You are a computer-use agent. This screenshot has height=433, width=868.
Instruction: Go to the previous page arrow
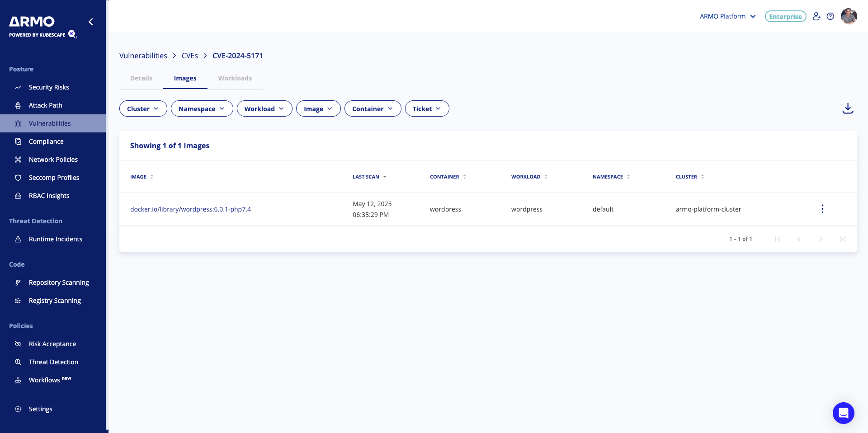[x=799, y=239]
